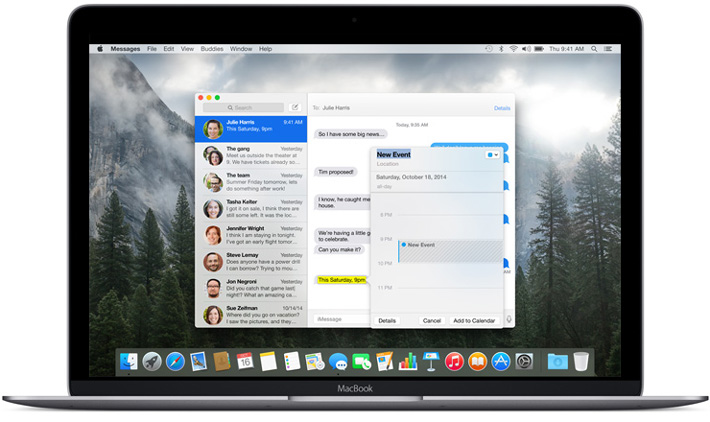Open Notes from the Dock
Viewport: 710px width, 422px height.
[268, 362]
